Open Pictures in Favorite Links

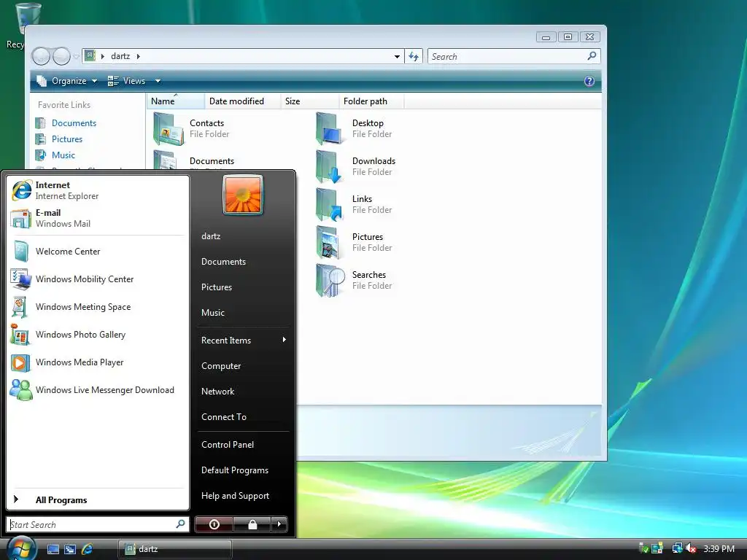[66, 139]
